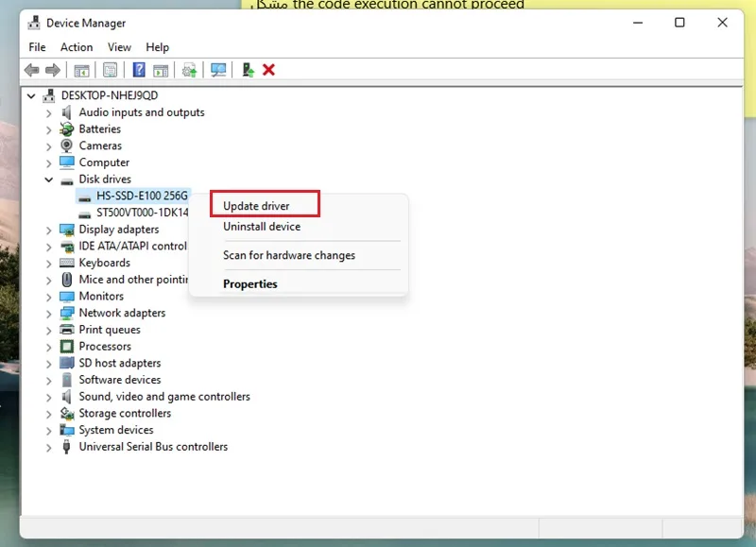Expand the Batteries category arrow
Screen dimensions: 756x547
(x=49, y=129)
